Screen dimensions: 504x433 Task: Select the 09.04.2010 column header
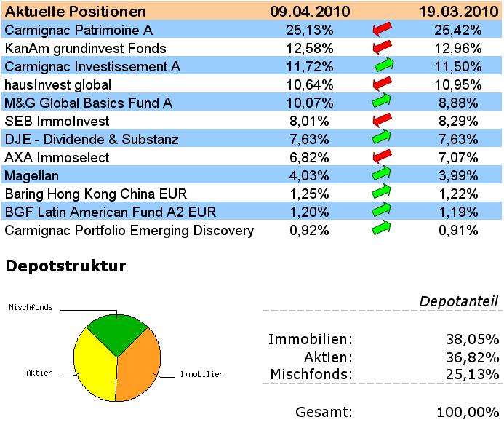[x=310, y=12]
